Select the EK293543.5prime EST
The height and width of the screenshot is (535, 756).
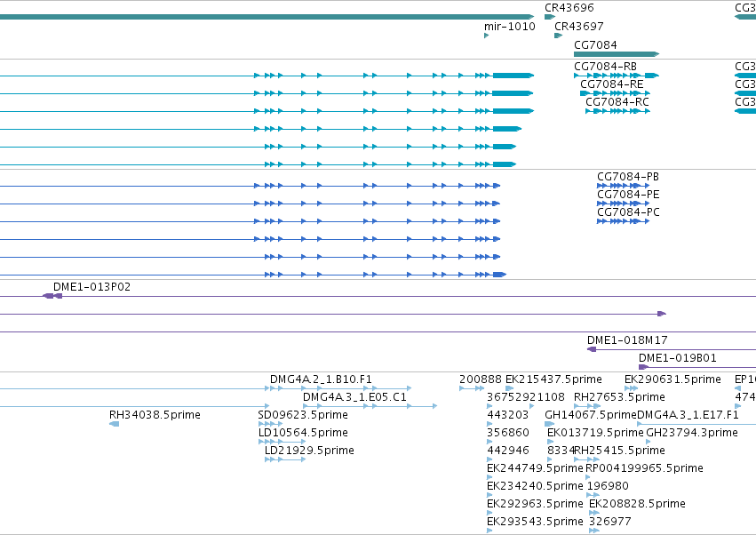click(x=489, y=531)
